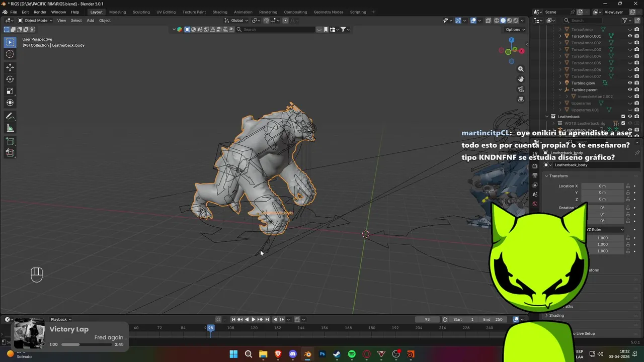Open the File menu
Viewport: 644px width, 362px height.
point(14,12)
